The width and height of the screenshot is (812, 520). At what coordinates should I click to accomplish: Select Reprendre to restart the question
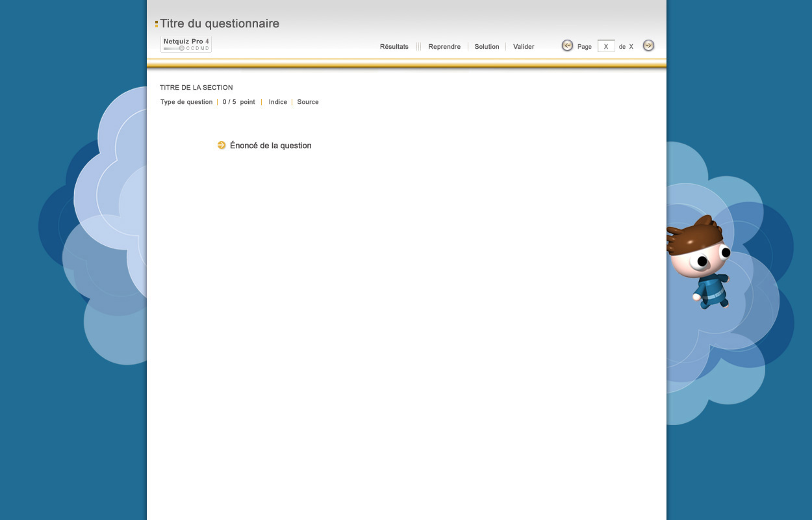pyautogui.click(x=444, y=47)
